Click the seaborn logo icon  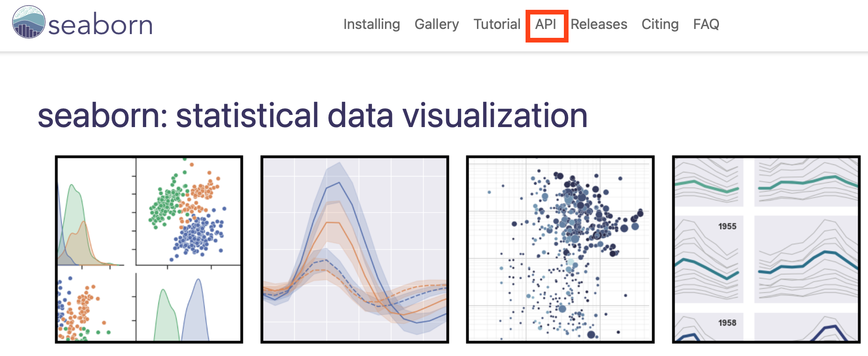[28, 22]
